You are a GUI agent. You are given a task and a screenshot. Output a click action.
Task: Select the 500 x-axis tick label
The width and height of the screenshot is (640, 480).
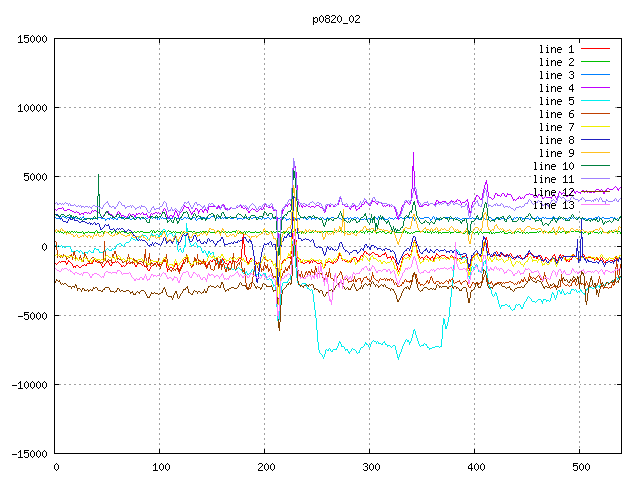tap(579, 467)
